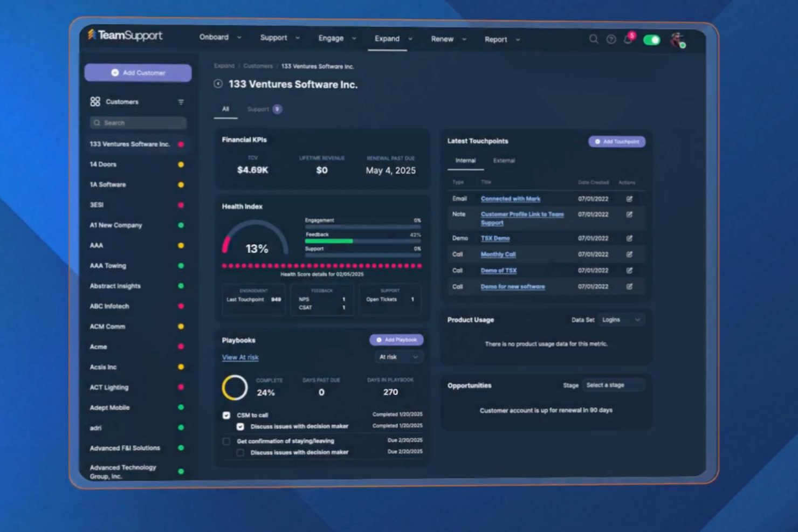
Task: Uncheck the CSM to call checkbox
Action: click(226, 415)
